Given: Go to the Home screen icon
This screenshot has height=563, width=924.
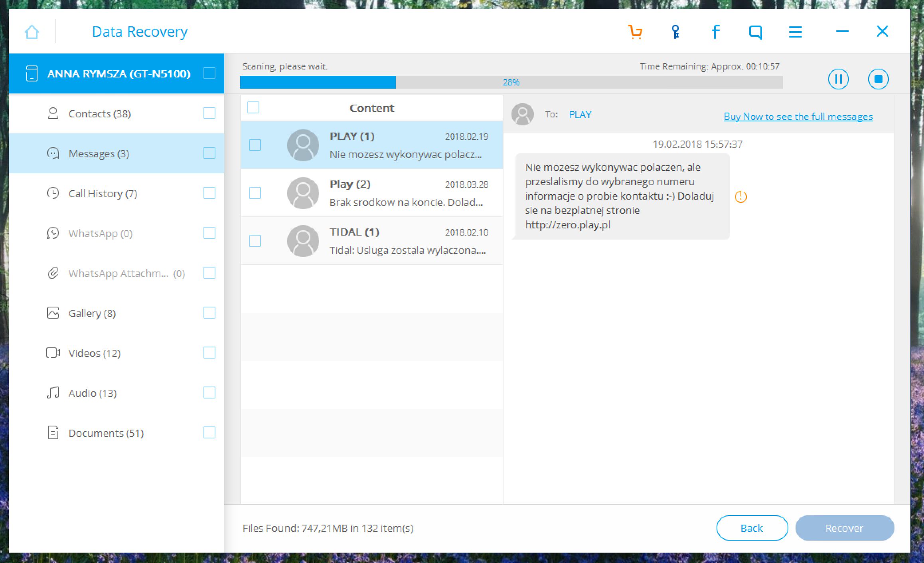Looking at the screenshot, I should point(32,32).
